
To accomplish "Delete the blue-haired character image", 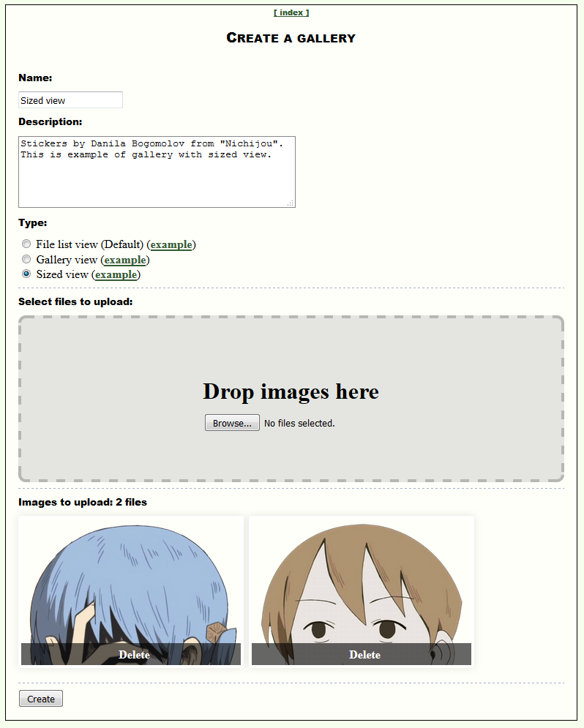I will click(x=131, y=654).
